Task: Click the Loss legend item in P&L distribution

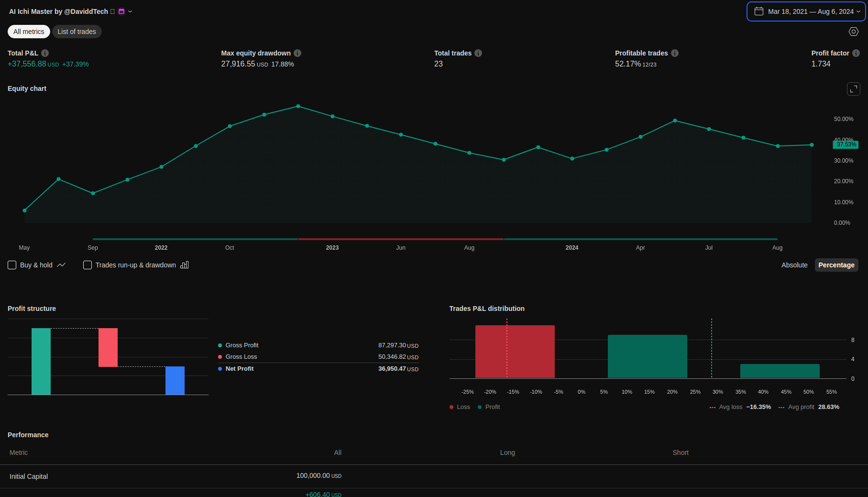Action: click(x=460, y=407)
